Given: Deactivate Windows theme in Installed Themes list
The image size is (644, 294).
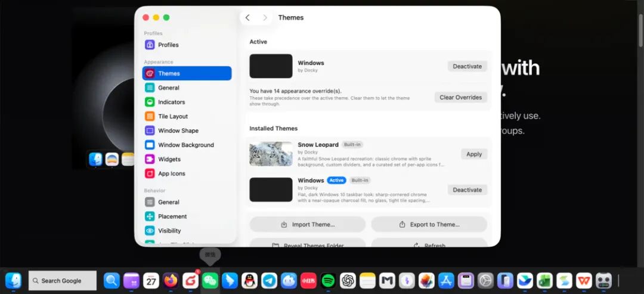Looking at the screenshot, I should tap(467, 190).
